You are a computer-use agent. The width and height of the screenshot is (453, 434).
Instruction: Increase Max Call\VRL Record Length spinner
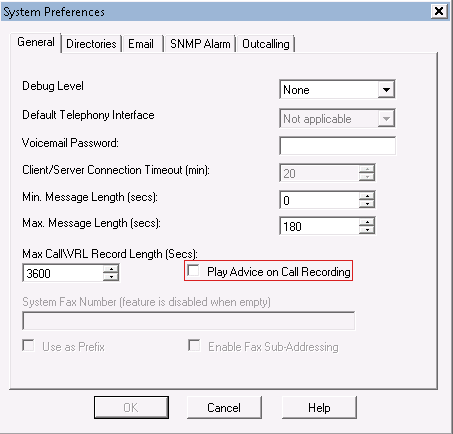tap(111, 269)
